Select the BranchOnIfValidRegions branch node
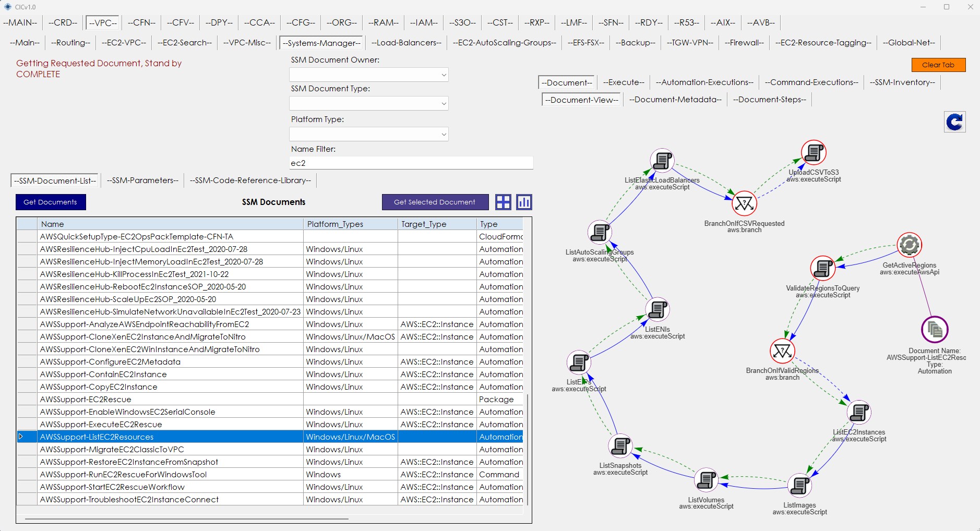The width and height of the screenshot is (980, 531). tap(782, 351)
